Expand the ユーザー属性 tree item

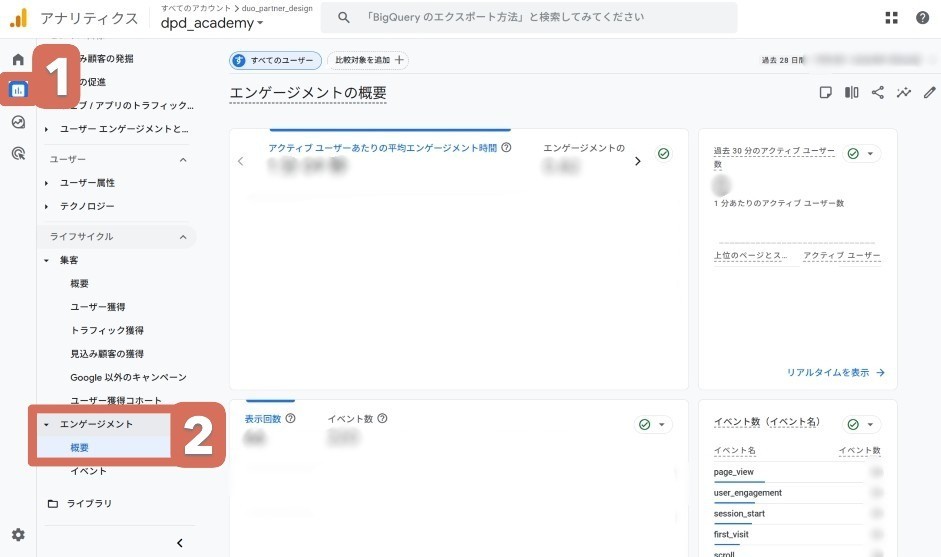point(46,183)
